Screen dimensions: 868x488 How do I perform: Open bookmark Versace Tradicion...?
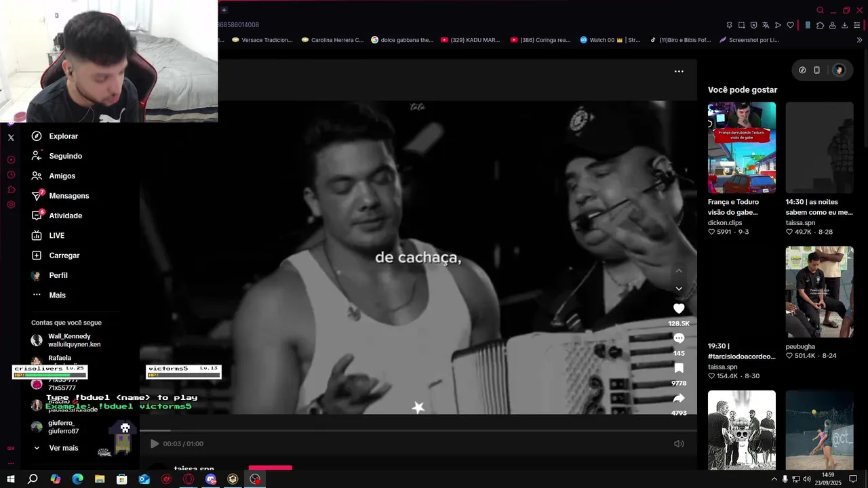click(262, 40)
